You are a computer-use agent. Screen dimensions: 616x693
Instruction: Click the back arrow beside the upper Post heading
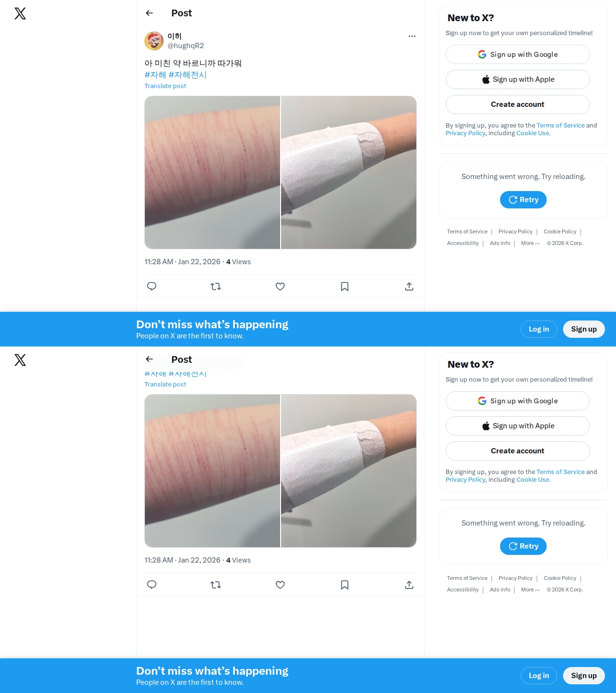(149, 13)
